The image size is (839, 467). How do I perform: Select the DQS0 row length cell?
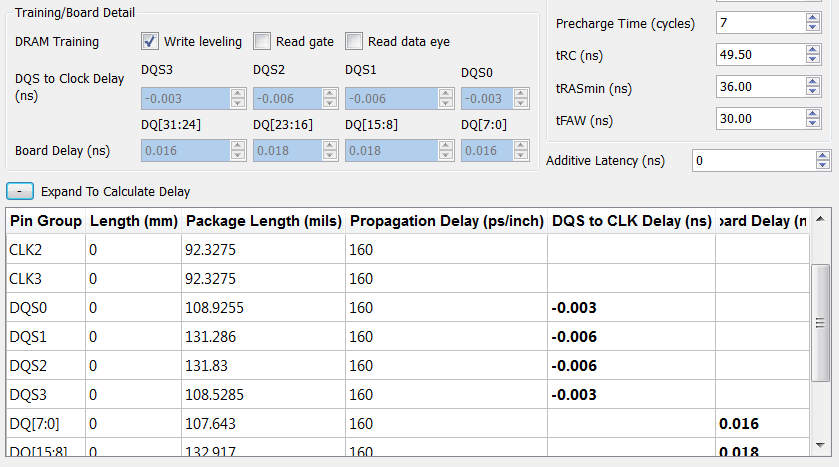133,308
